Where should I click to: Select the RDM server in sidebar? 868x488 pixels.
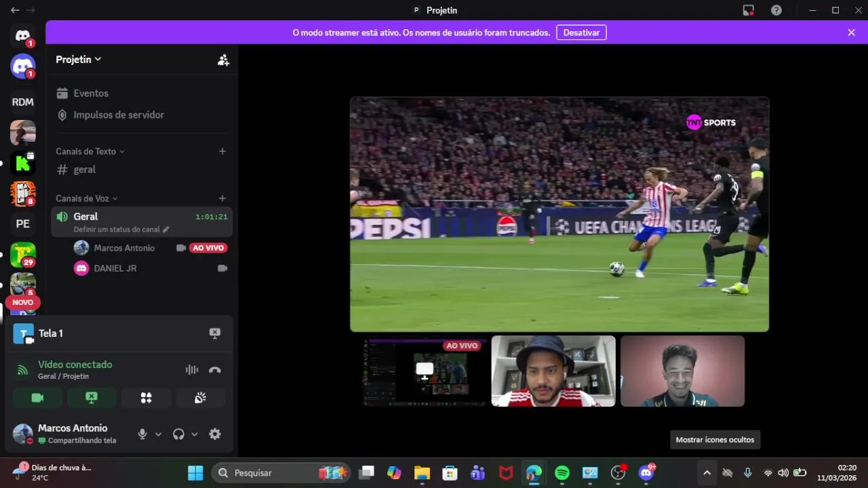tap(22, 102)
